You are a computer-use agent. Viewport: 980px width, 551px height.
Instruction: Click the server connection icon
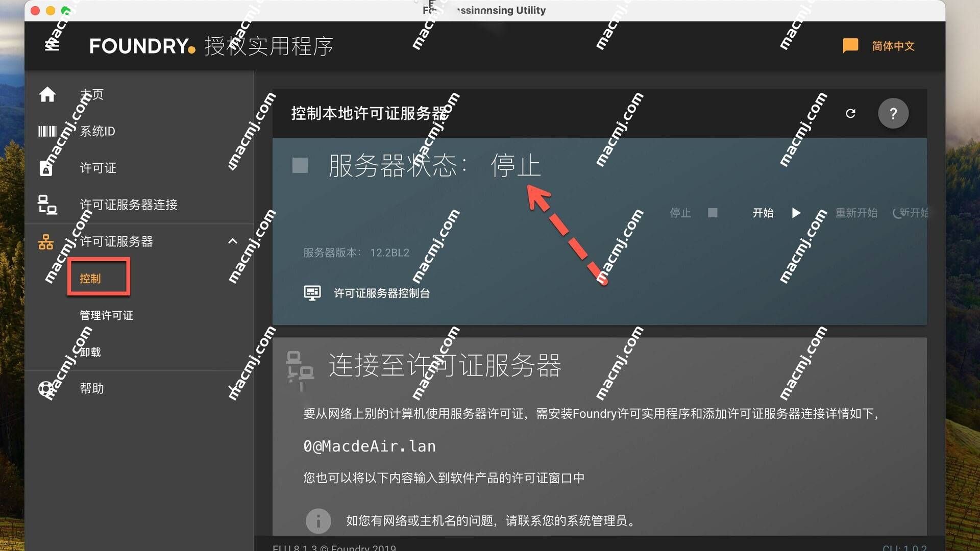click(47, 205)
